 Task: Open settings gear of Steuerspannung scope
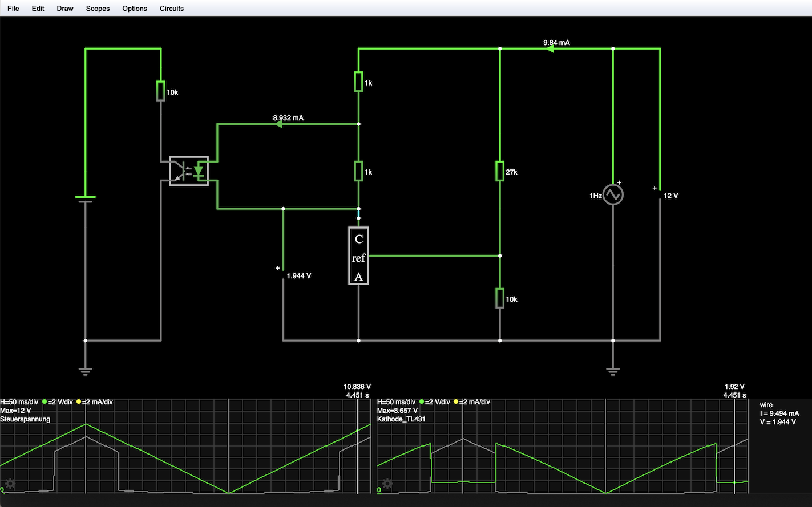pos(10,484)
